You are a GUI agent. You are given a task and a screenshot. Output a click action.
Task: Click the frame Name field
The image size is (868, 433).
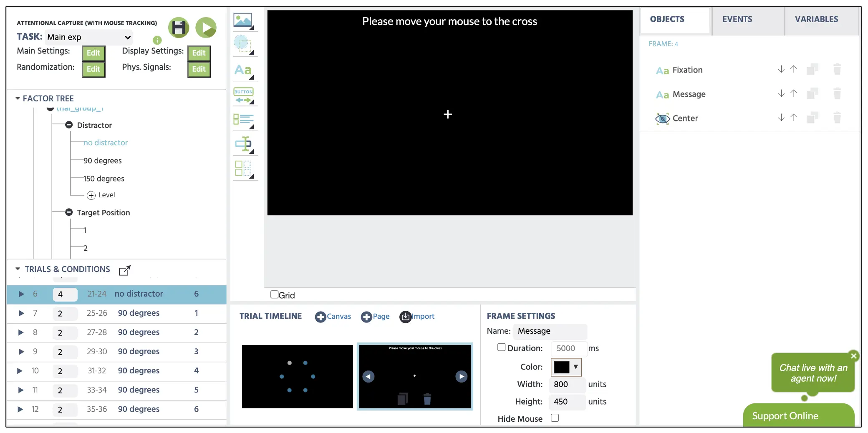pos(550,331)
